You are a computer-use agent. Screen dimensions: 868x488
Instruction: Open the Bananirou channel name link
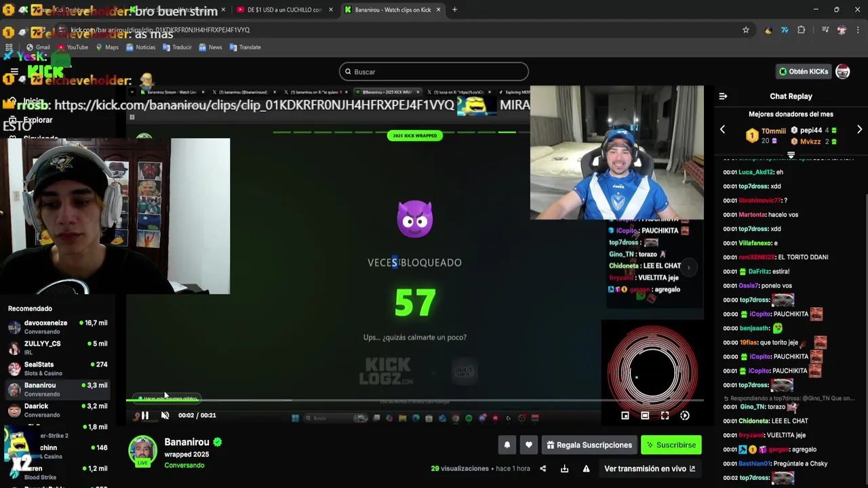186,442
